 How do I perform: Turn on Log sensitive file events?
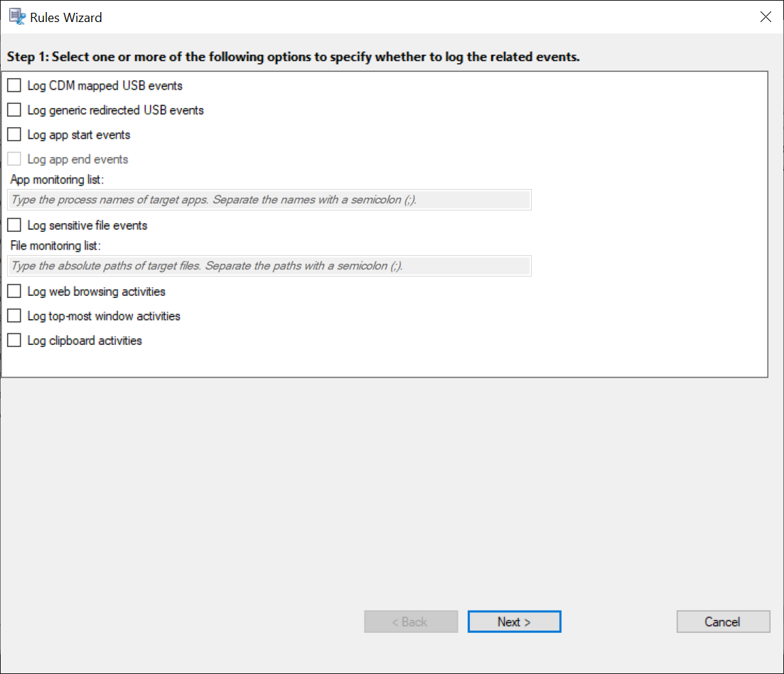14,225
